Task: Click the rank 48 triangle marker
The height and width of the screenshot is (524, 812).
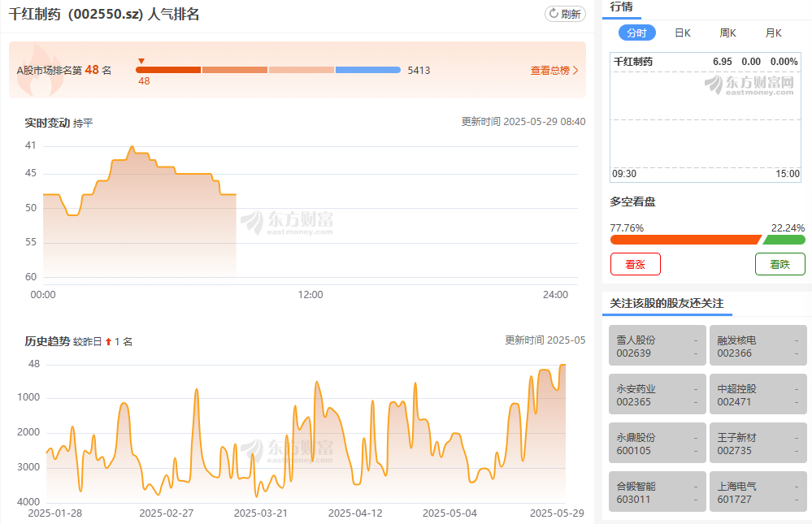Action: 141,61
